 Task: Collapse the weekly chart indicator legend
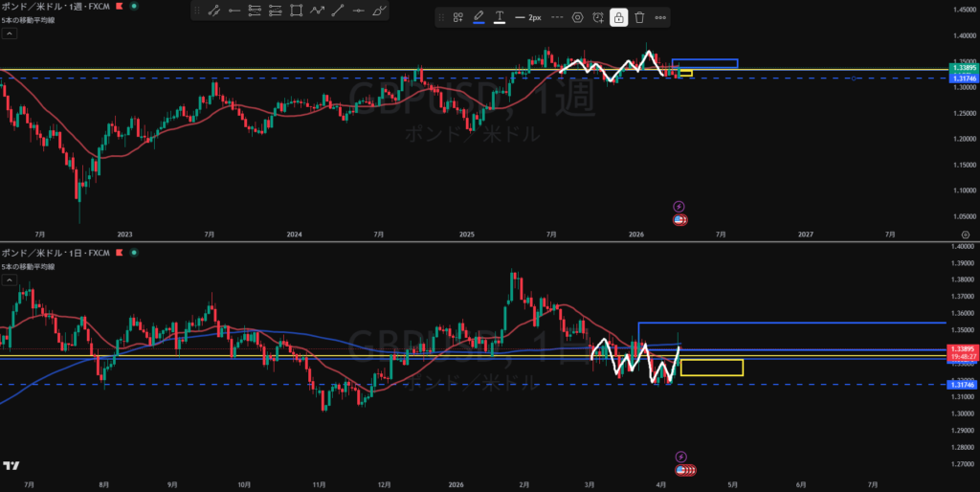9,33
